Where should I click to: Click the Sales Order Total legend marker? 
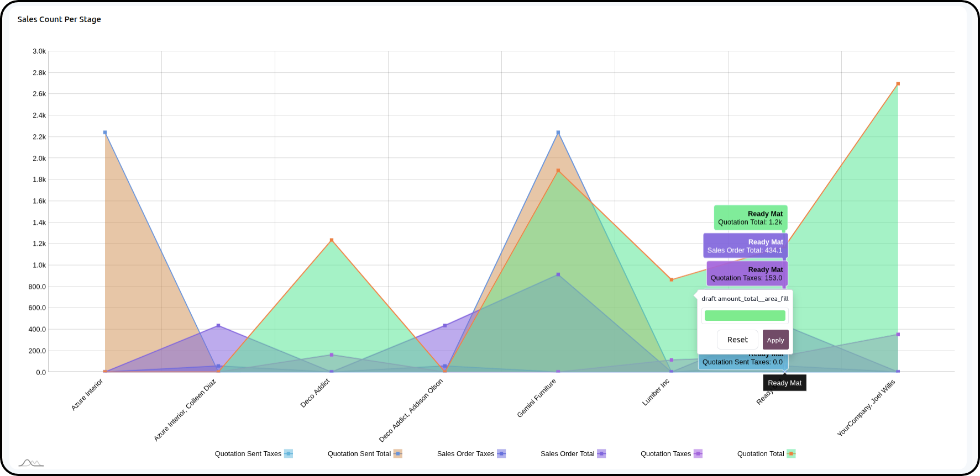601,454
